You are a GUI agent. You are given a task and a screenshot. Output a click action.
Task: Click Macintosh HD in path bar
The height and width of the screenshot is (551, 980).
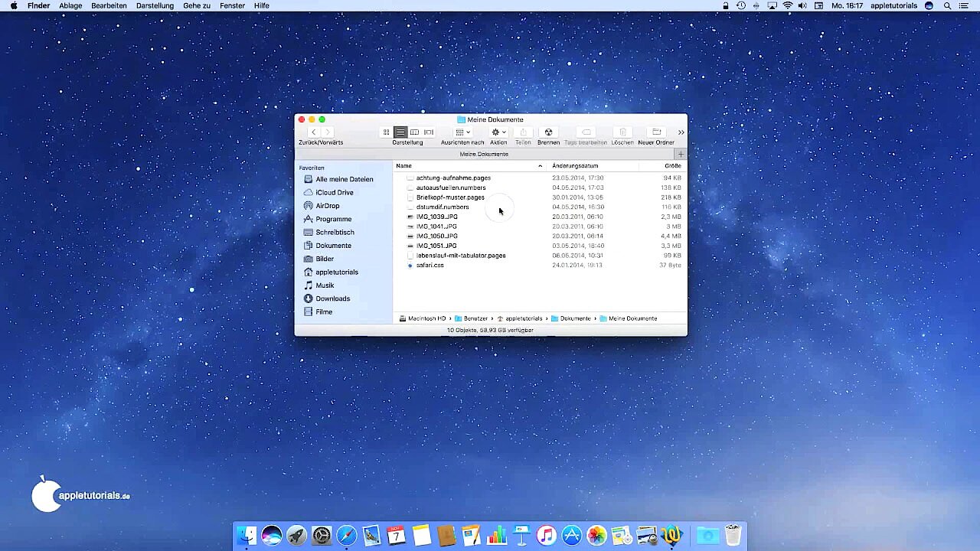[x=423, y=318]
